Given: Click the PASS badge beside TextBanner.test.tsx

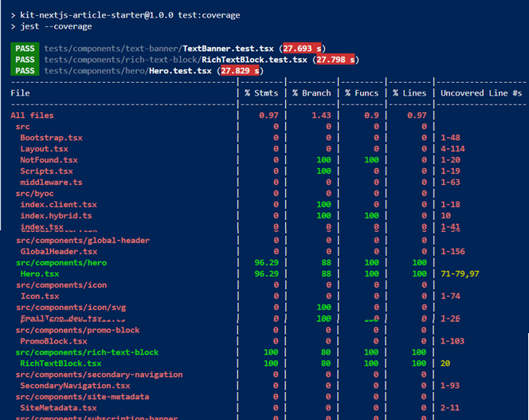Looking at the screenshot, I should coord(25,49).
